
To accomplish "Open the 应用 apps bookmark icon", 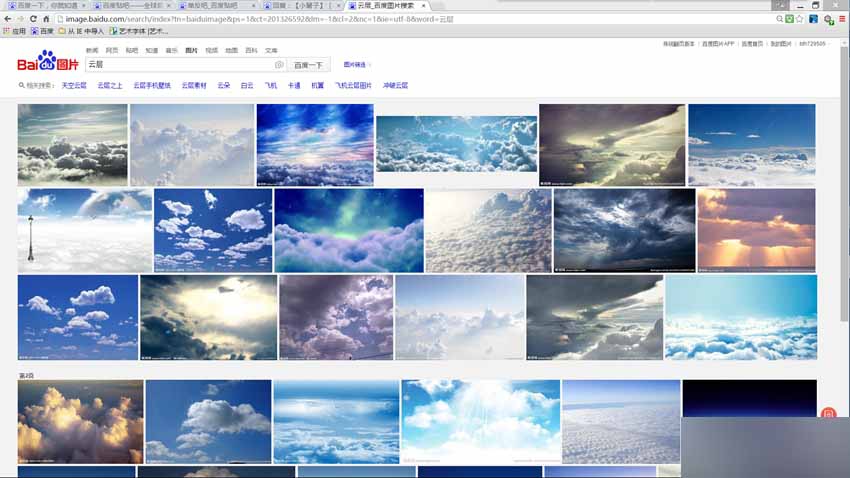I will coord(14,31).
